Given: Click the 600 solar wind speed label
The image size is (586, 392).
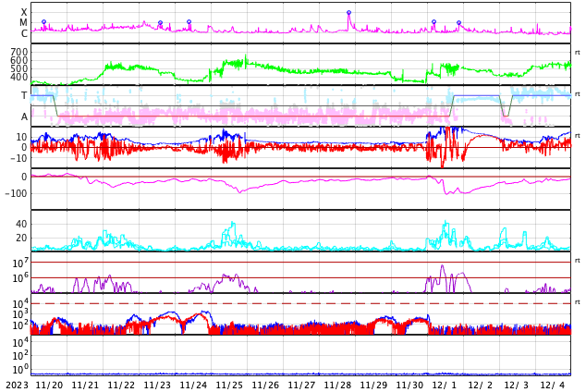Looking at the screenshot, I should [x=19, y=60].
